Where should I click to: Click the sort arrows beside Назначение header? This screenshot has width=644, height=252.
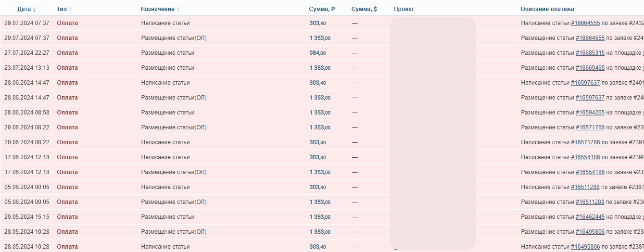(178, 10)
